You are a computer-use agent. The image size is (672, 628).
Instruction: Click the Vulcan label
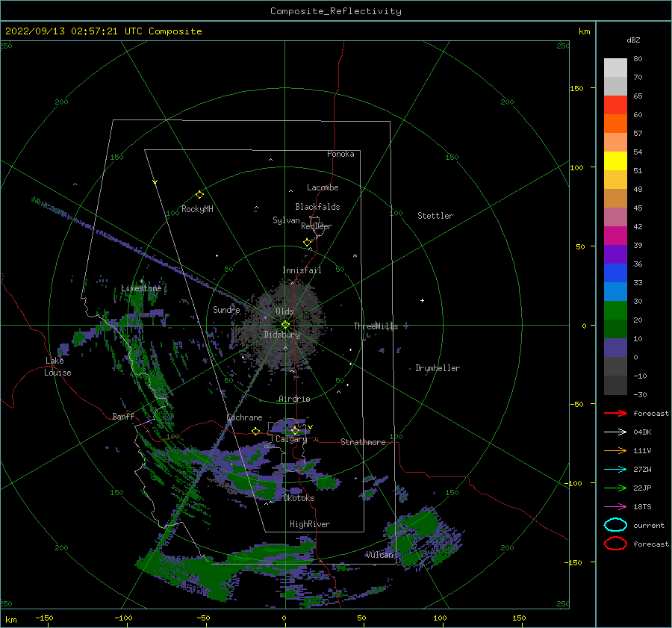click(379, 555)
